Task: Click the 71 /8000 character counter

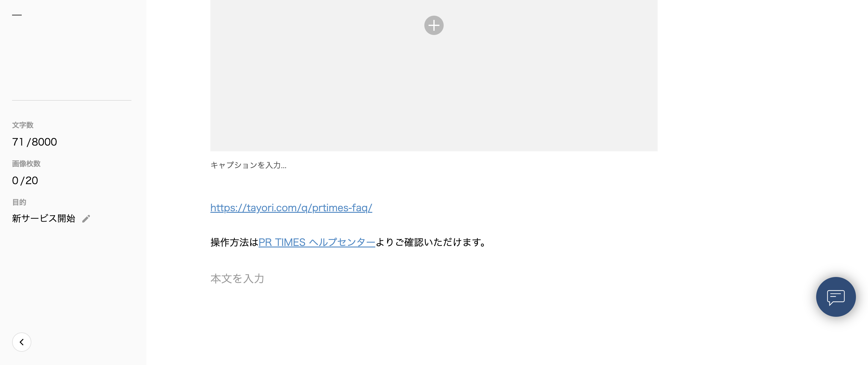Action: pos(34,142)
